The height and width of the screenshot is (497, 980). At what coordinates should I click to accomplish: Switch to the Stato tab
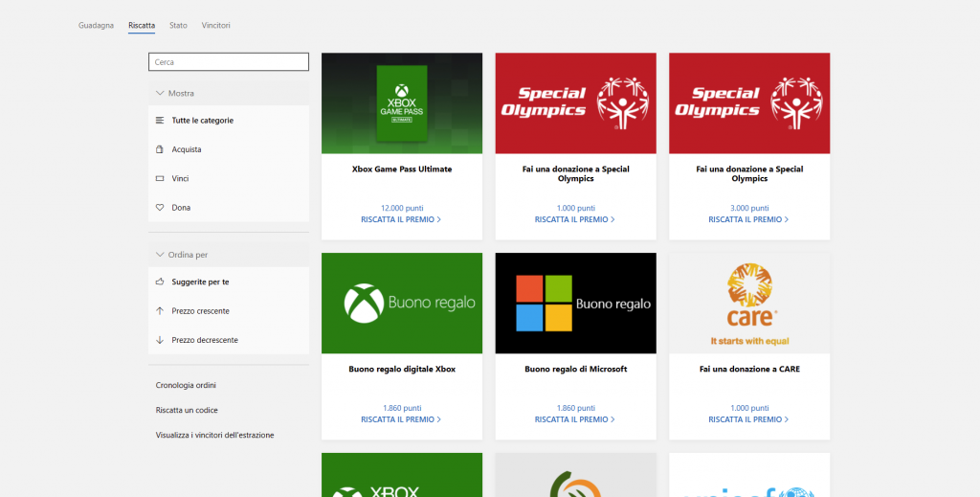click(178, 26)
